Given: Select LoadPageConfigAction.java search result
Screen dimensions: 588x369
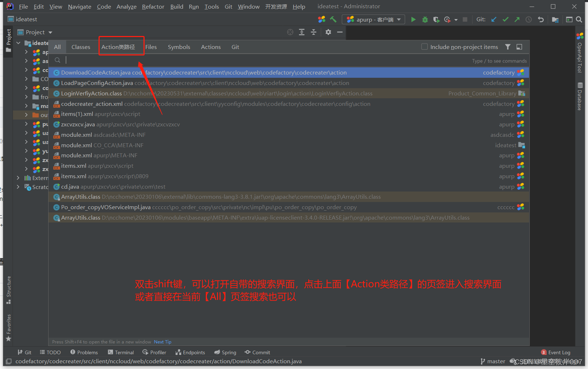Looking at the screenshot, I should click(289, 83).
